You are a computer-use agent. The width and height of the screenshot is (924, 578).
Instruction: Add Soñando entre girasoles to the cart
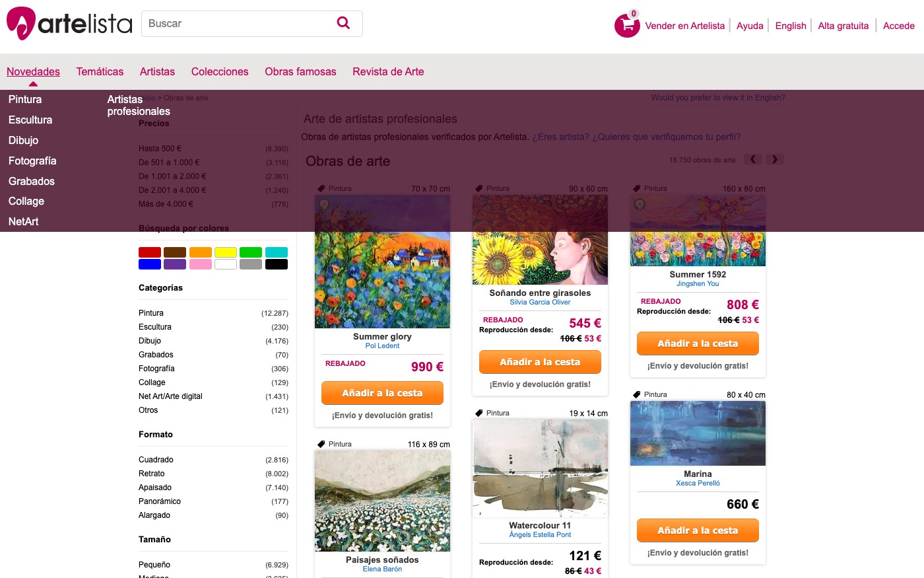coord(540,362)
